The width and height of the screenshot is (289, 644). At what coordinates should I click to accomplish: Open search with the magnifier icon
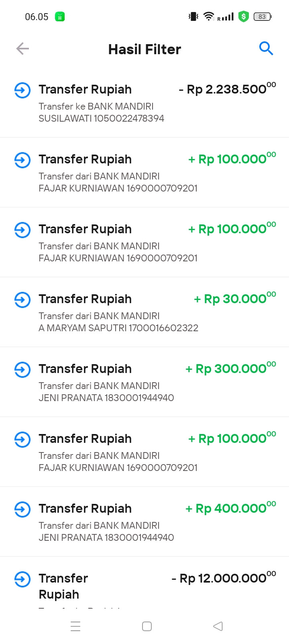[266, 49]
